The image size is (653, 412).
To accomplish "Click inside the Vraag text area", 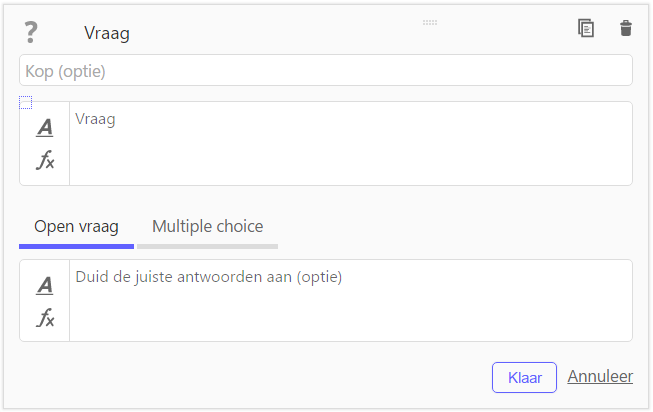I will click(351, 143).
